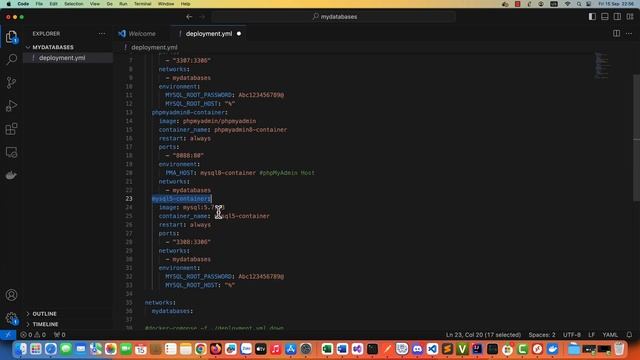This screenshot has width=640, height=360.
Task: Open the Trash in the Dock
Action: [x=619, y=349]
